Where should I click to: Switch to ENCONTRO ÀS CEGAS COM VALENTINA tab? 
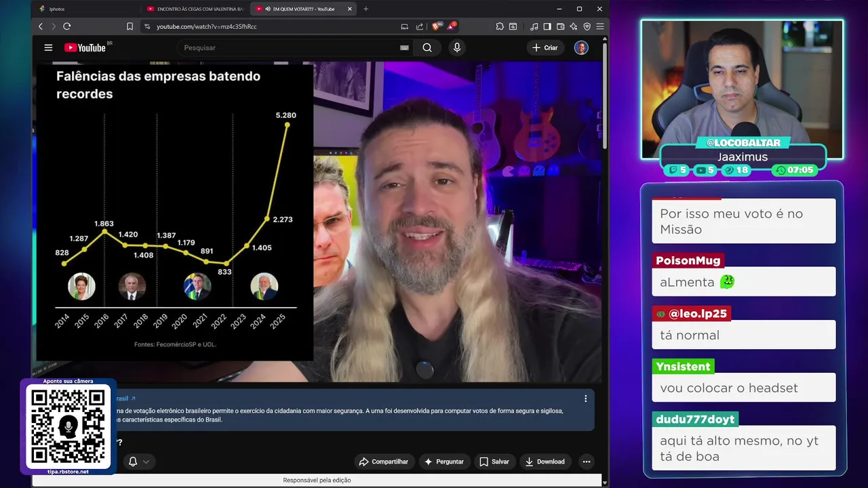click(x=195, y=9)
